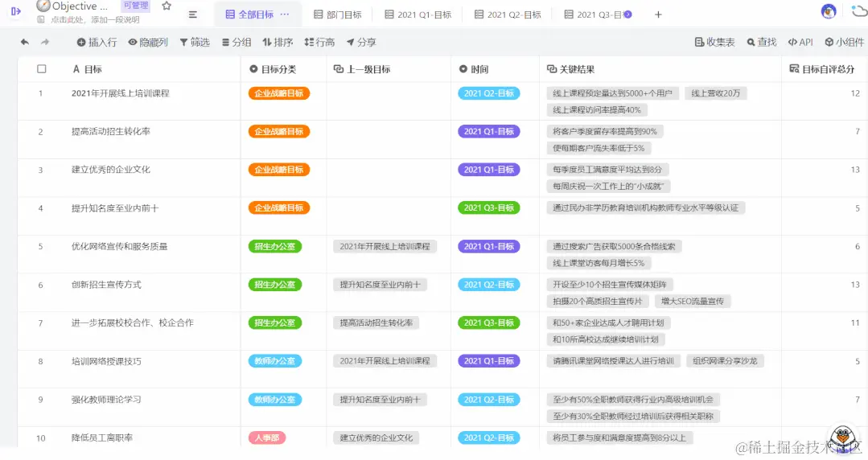Switch to the 2021 Q2-目标 tab

tap(508, 15)
